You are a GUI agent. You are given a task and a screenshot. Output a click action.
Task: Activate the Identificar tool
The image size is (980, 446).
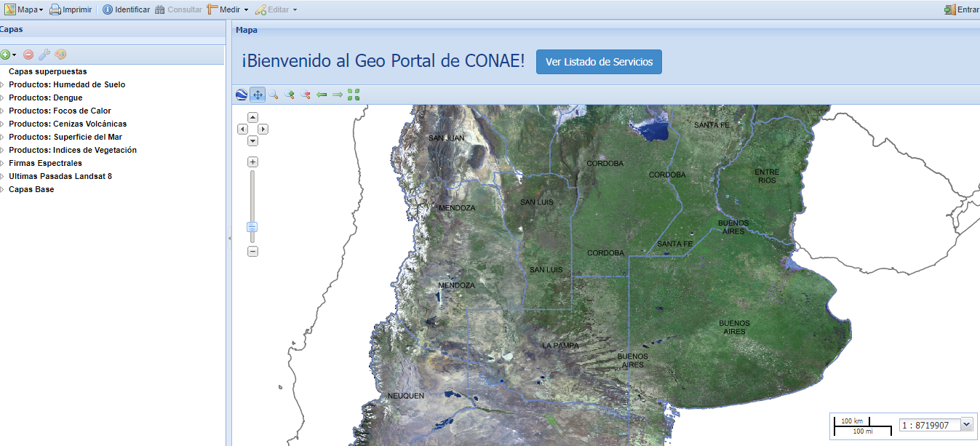point(126,9)
